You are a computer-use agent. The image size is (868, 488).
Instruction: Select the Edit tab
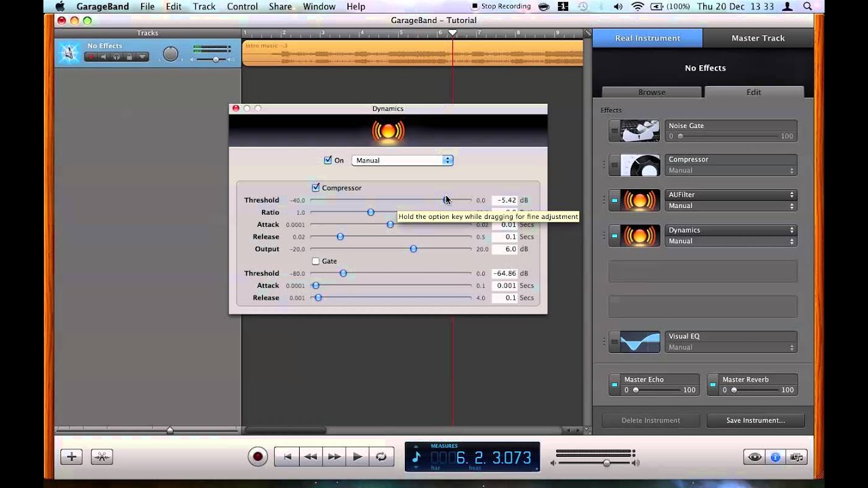point(754,92)
